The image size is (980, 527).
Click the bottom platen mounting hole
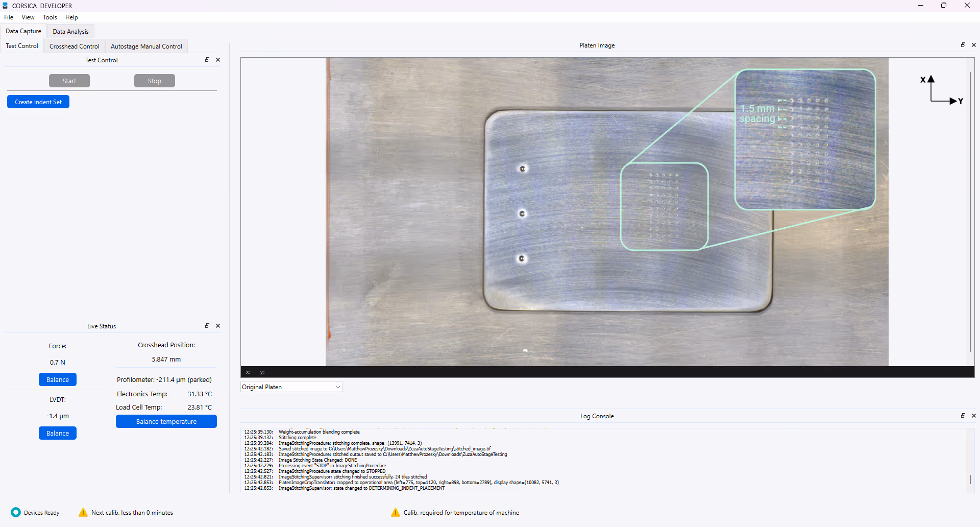coord(522,258)
